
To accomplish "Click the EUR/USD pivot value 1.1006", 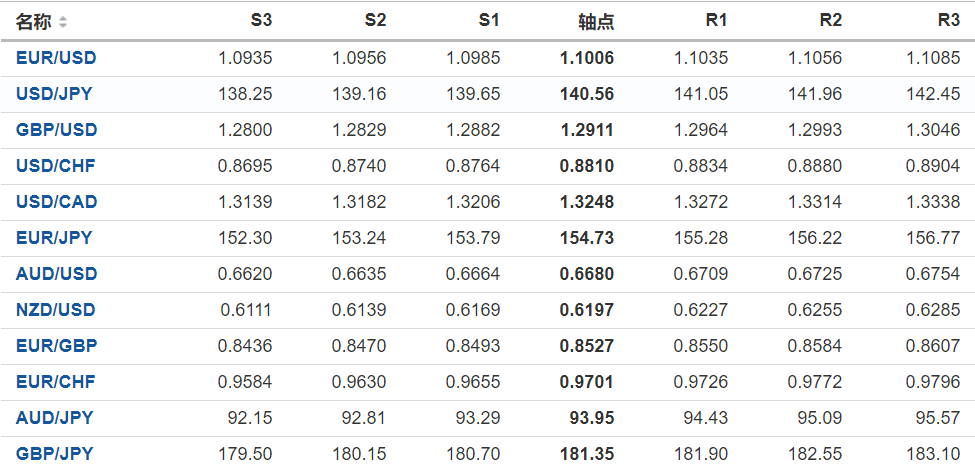I will [x=588, y=58].
